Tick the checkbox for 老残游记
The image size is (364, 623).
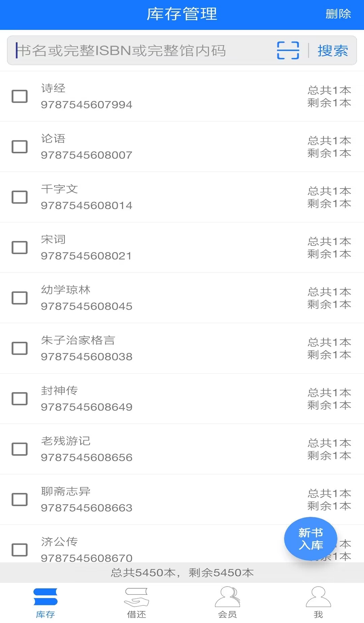click(x=20, y=449)
